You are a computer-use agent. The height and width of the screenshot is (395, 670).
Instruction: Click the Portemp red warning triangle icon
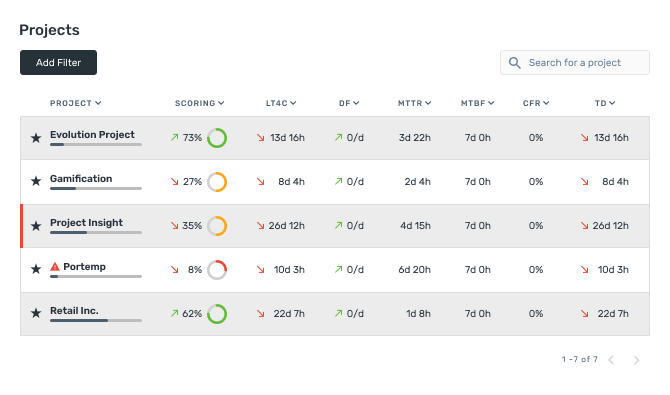55,267
